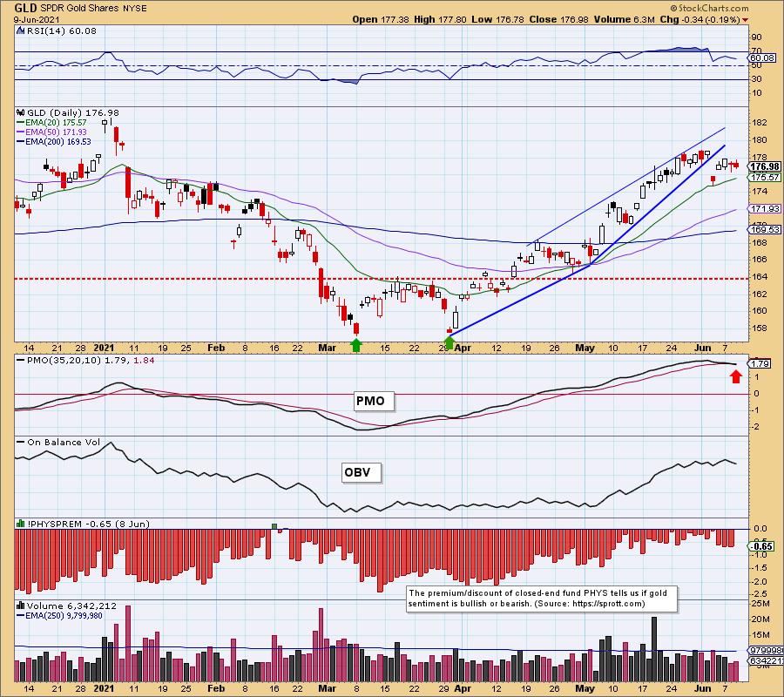784x697 pixels.
Task: Select the Volume 6,342,212 legend
Action: tap(71, 606)
